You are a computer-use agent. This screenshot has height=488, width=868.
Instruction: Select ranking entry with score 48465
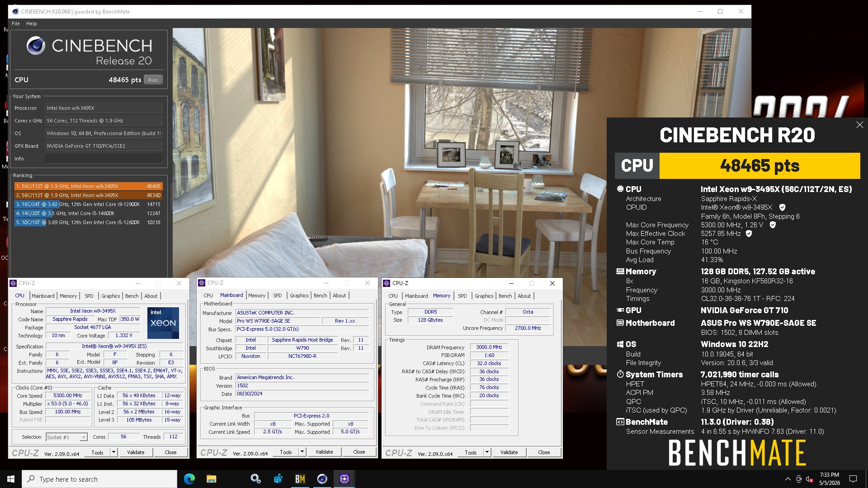tap(88, 186)
